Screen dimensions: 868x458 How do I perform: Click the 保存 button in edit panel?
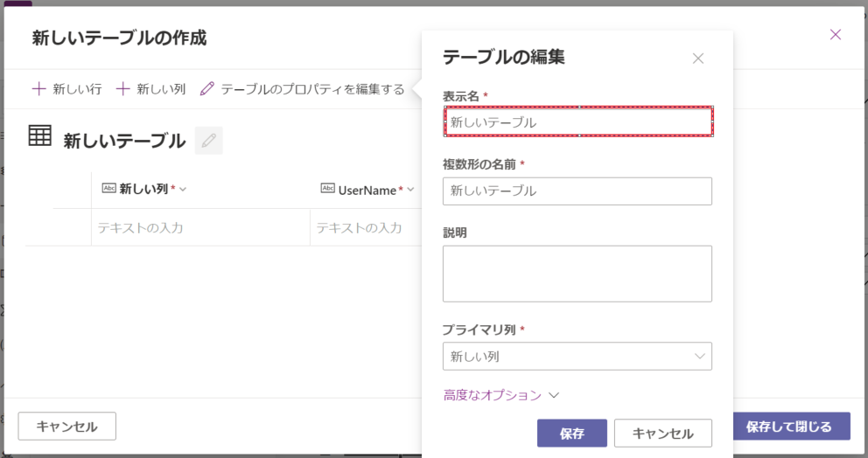[572, 434]
